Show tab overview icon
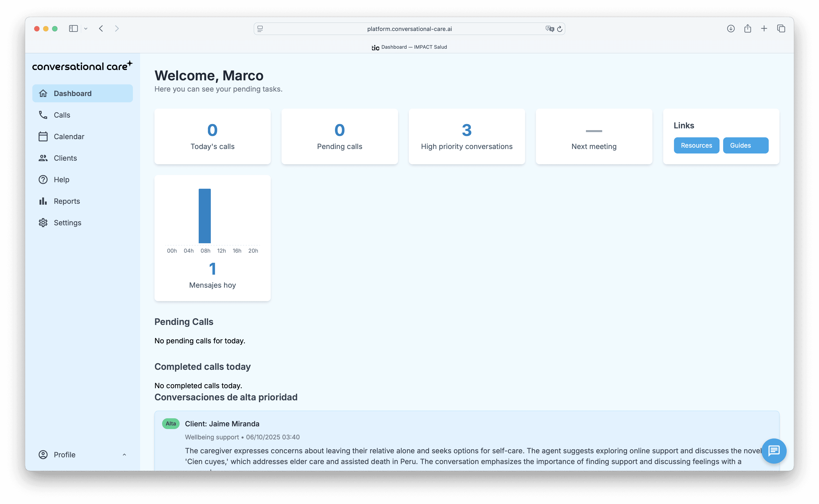Image resolution: width=819 pixels, height=504 pixels. [781, 29]
